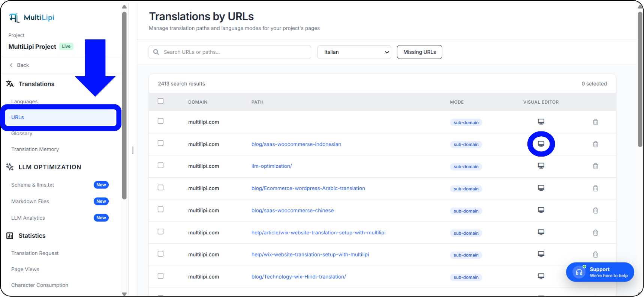
Task: Open the Glossary page
Action: coord(22,134)
